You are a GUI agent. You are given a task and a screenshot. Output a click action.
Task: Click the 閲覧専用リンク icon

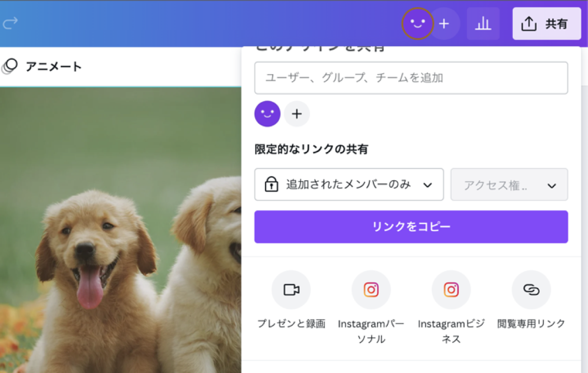(531, 290)
